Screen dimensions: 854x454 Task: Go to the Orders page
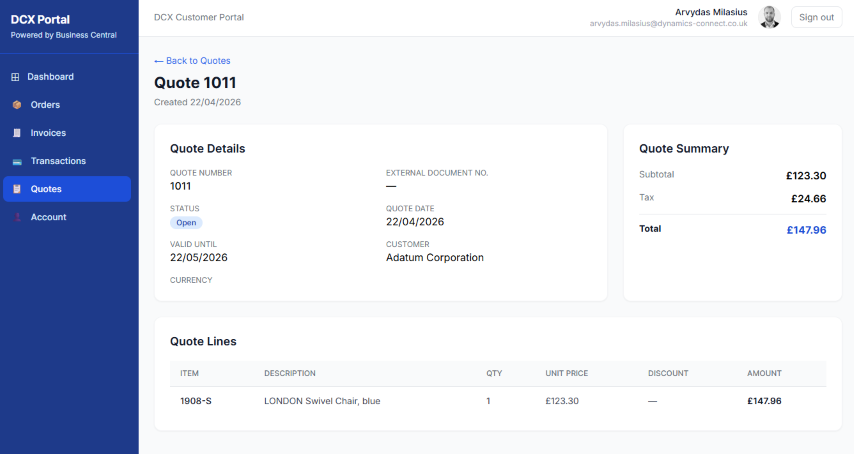pyautogui.click(x=45, y=105)
